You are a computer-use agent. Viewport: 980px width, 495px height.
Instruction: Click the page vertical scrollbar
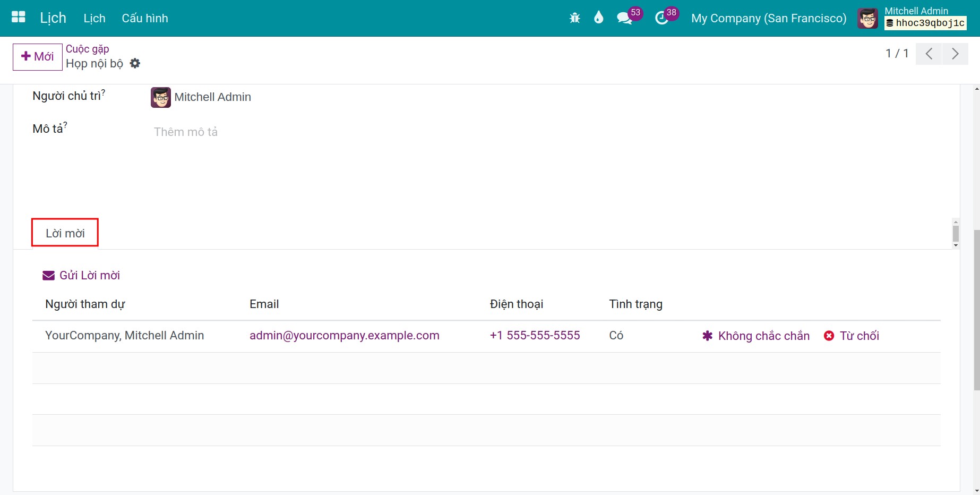976,311
